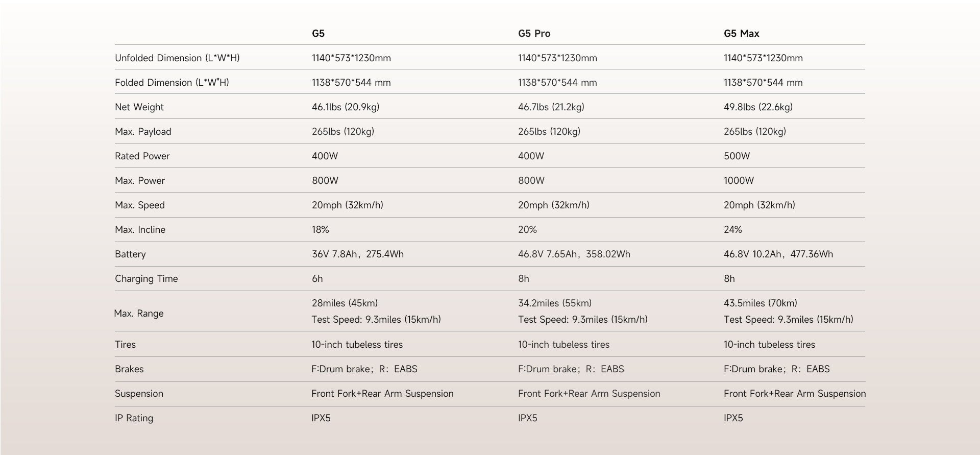Select the Folded Dimension row label

click(x=171, y=83)
